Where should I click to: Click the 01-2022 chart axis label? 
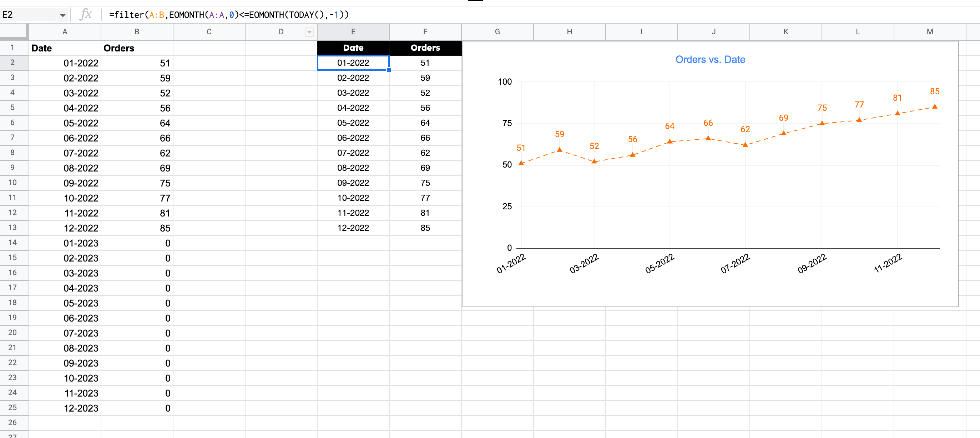point(511,263)
